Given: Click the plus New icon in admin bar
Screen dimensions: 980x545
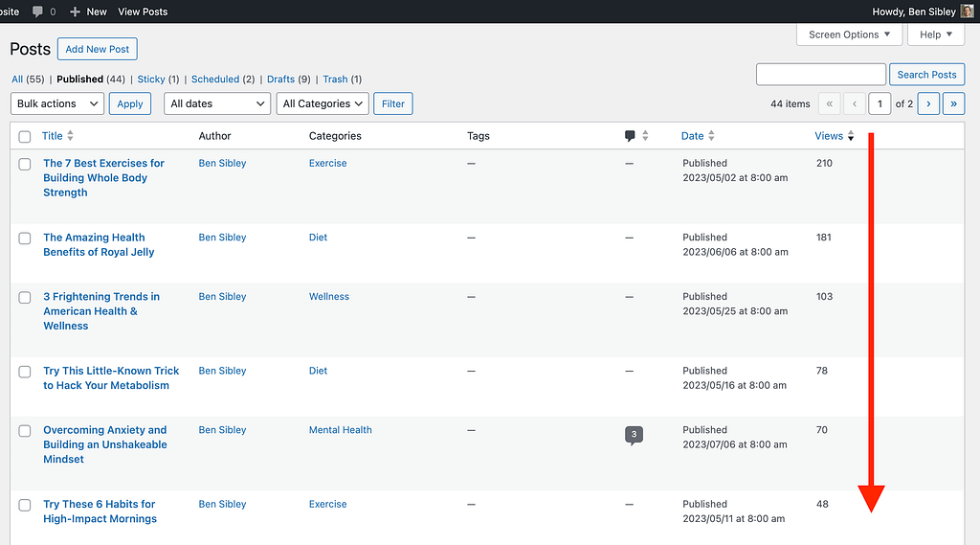Looking at the screenshot, I should (75, 11).
